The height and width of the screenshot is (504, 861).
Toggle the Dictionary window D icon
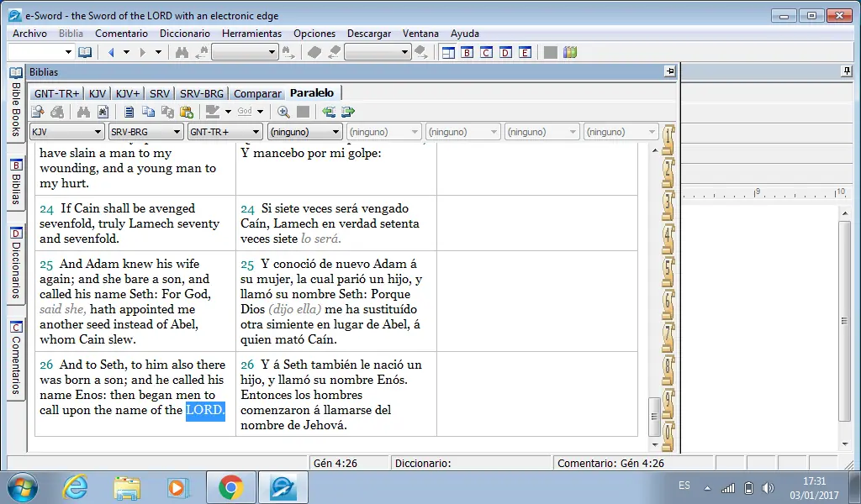click(x=505, y=53)
